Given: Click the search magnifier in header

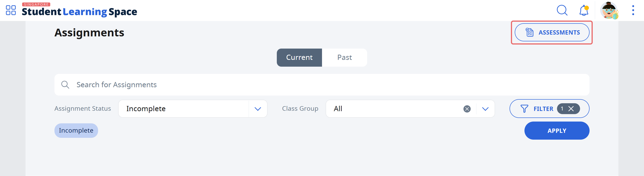Looking at the screenshot, I should pyautogui.click(x=562, y=10).
